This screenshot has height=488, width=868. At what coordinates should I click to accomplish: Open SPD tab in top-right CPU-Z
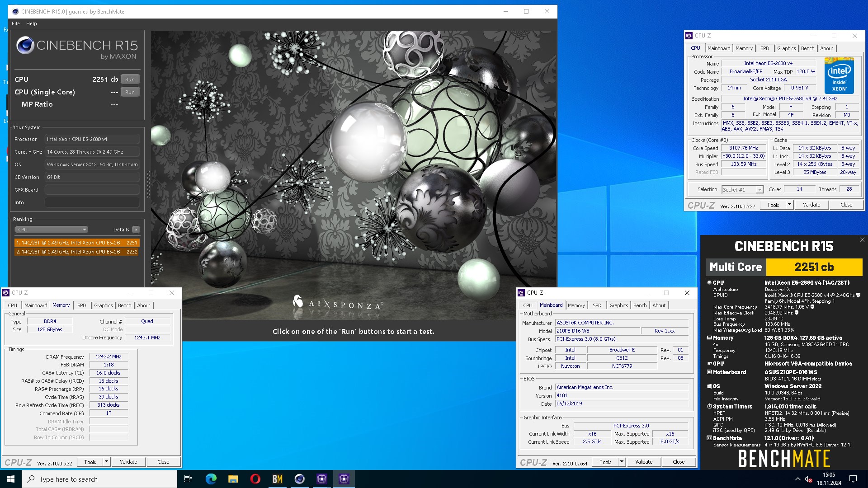tap(764, 48)
